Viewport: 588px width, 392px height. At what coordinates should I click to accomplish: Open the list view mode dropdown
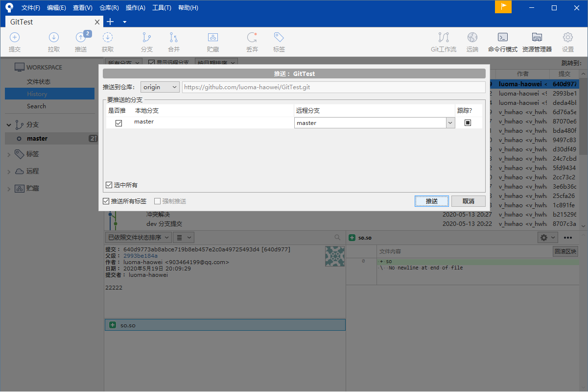tap(184, 237)
